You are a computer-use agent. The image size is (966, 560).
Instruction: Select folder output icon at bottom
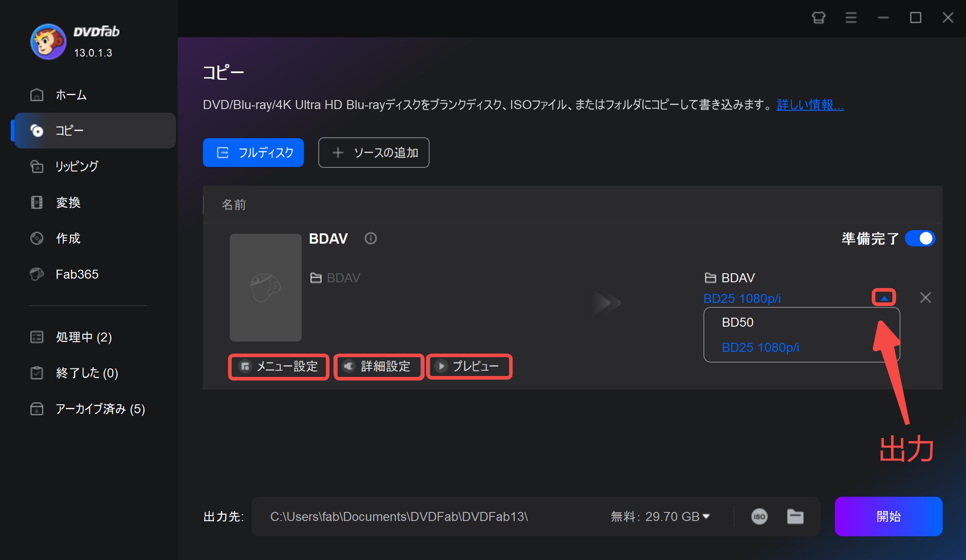click(795, 516)
